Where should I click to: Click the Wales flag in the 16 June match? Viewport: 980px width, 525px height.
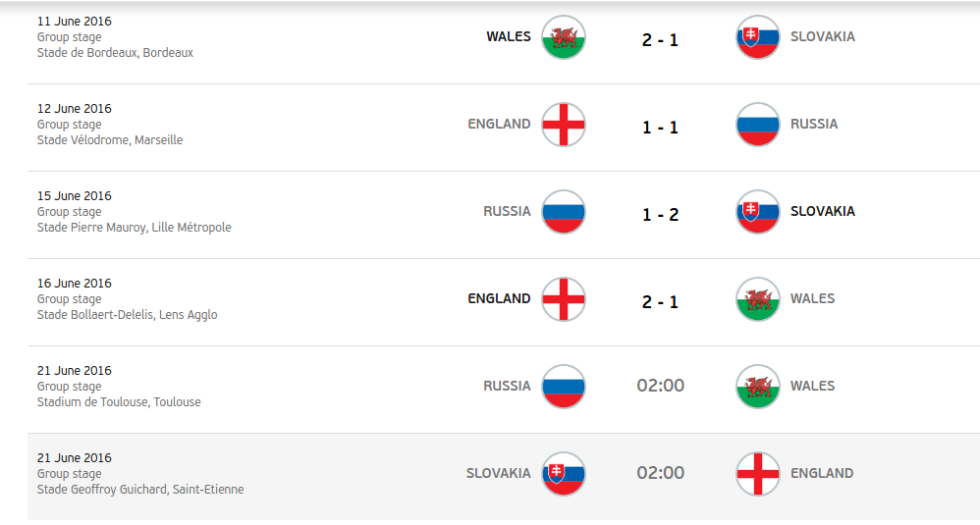pos(757,299)
